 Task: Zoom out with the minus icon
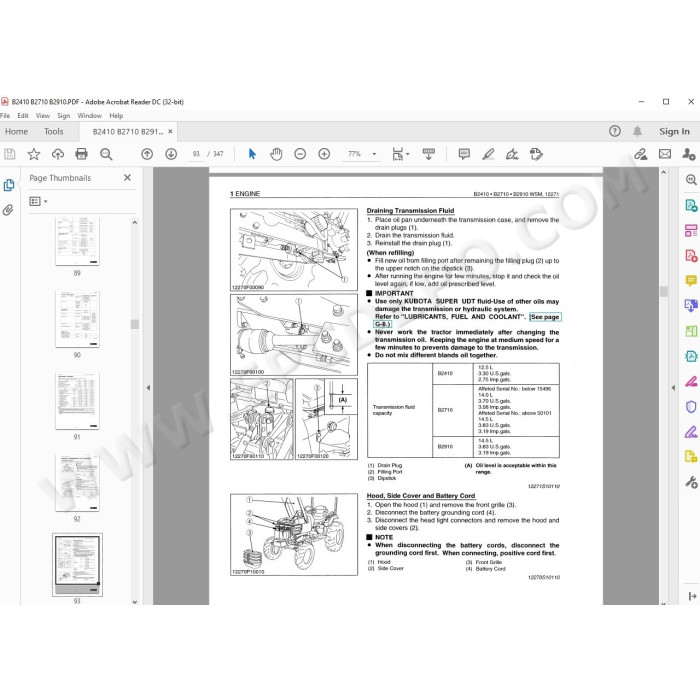coord(300,154)
